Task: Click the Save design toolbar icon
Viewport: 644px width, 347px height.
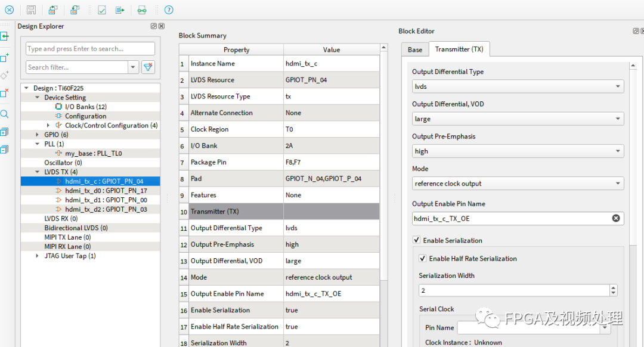Action: [31, 10]
